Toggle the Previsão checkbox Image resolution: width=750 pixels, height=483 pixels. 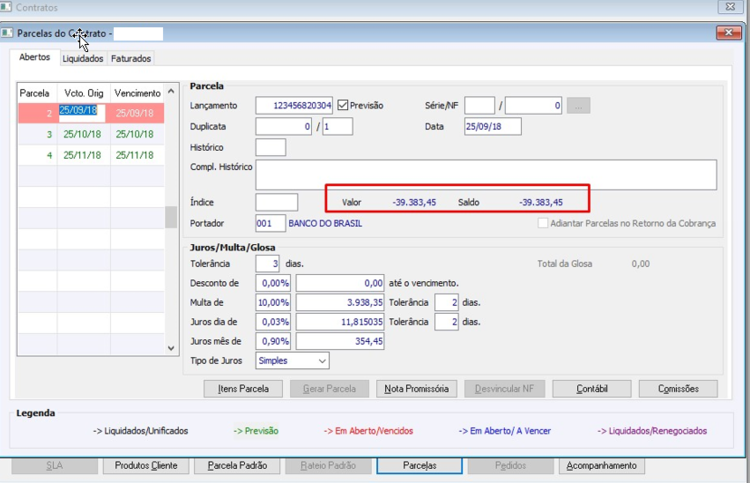click(x=342, y=105)
